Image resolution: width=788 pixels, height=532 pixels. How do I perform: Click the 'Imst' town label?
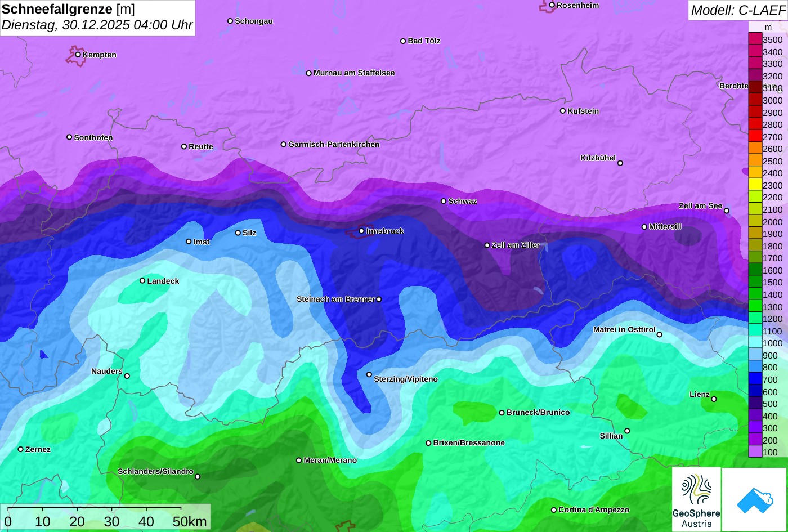pos(202,242)
